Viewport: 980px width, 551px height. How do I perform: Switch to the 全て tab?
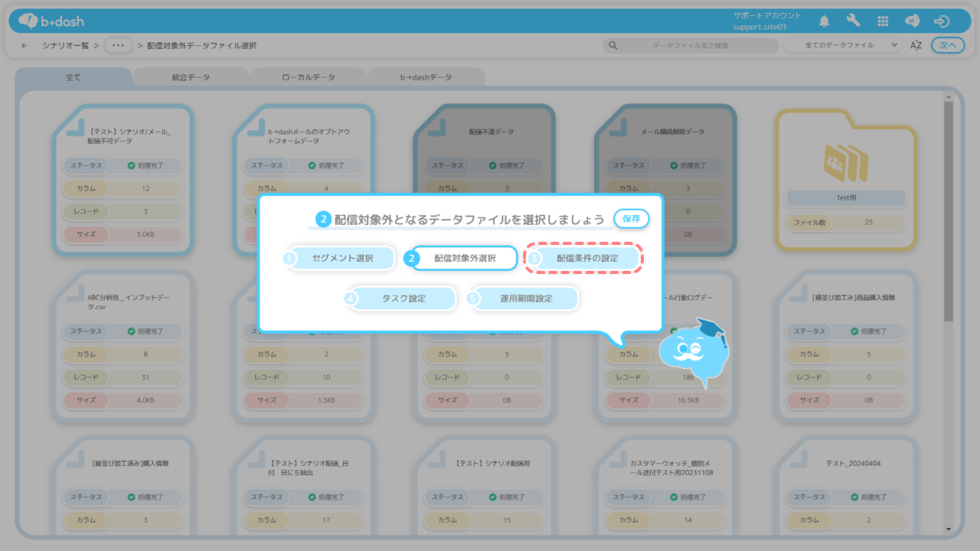point(73,77)
